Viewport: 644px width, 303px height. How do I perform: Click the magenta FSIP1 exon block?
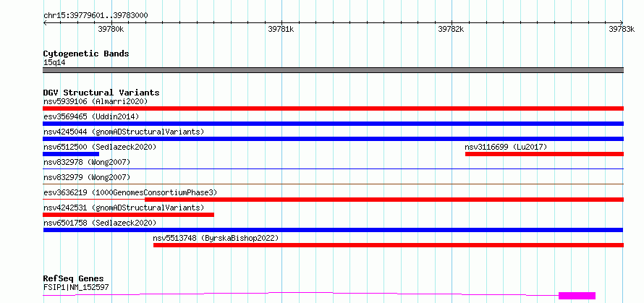[577, 296]
